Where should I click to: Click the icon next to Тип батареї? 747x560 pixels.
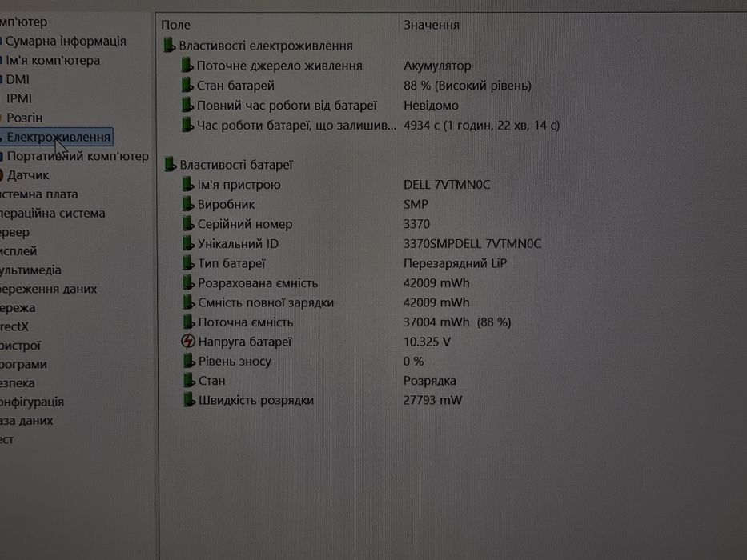pos(189,262)
